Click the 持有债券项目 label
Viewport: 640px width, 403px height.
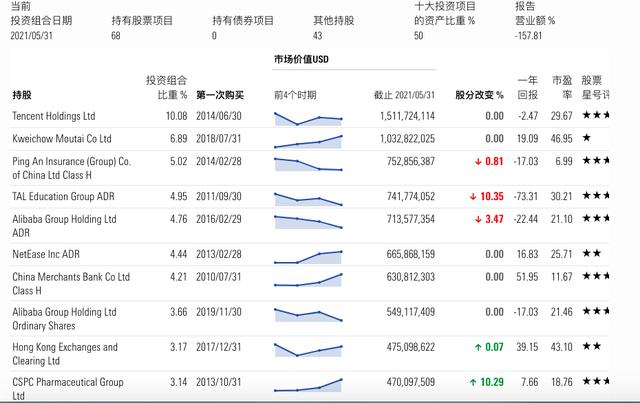coord(243,21)
